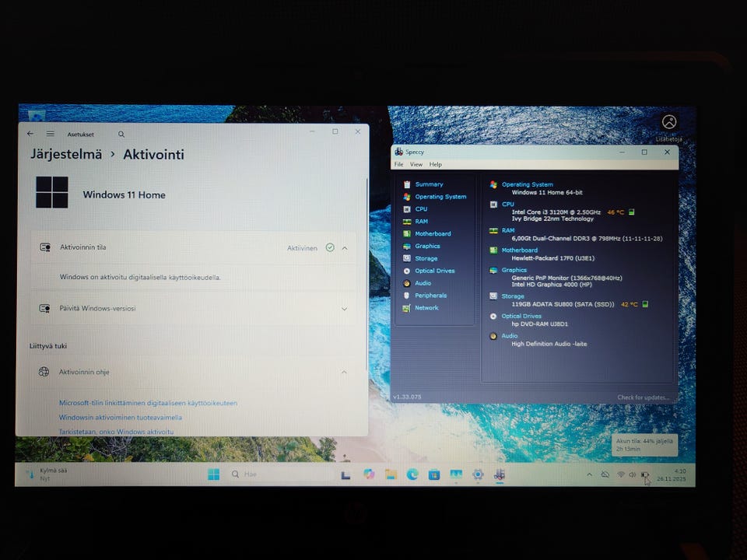Open Speccy Help menu
This screenshot has width=747, height=560.
pos(436,164)
